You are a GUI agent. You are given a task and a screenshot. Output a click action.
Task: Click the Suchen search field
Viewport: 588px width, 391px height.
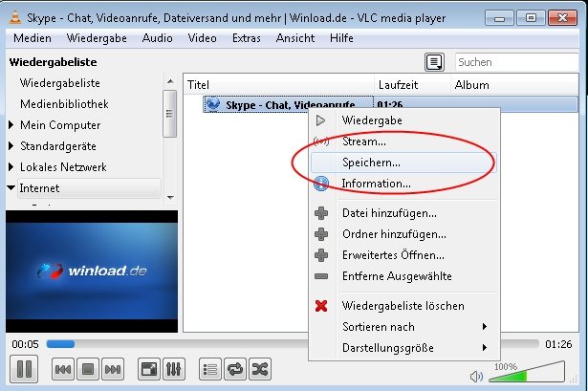[516, 62]
